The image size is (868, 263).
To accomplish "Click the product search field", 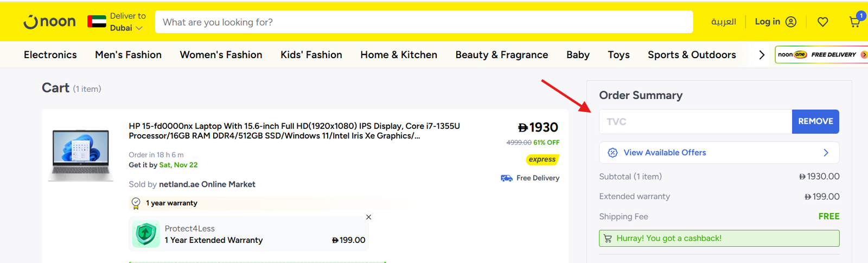I will (423, 22).
